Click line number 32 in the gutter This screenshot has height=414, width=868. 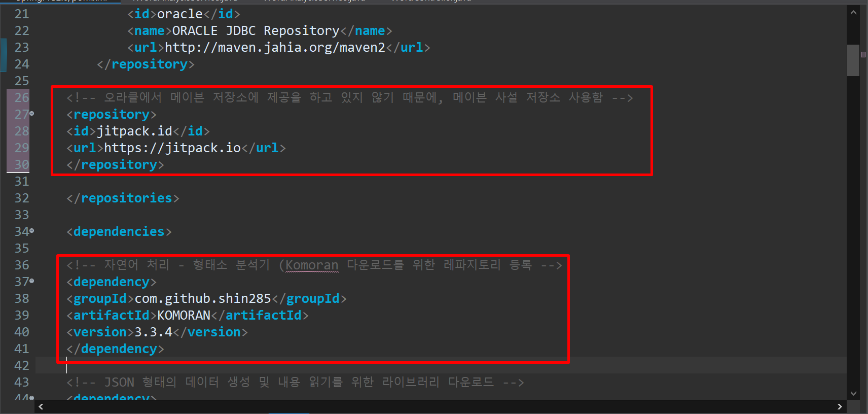pos(22,198)
